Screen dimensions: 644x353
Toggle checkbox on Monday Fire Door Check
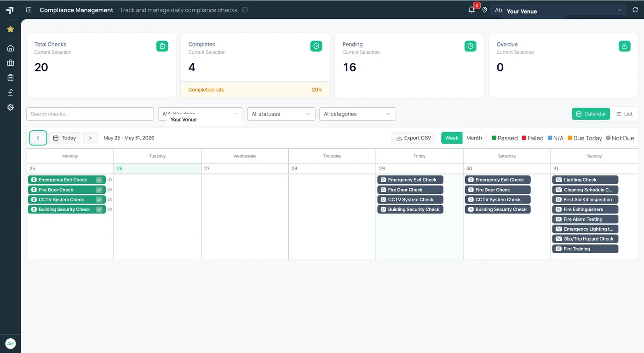(x=99, y=190)
